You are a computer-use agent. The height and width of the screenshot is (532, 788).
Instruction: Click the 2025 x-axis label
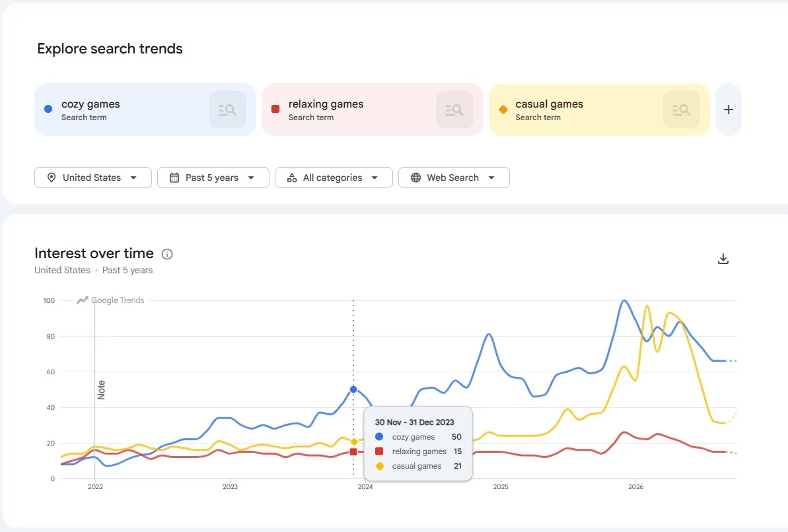click(501, 487)
